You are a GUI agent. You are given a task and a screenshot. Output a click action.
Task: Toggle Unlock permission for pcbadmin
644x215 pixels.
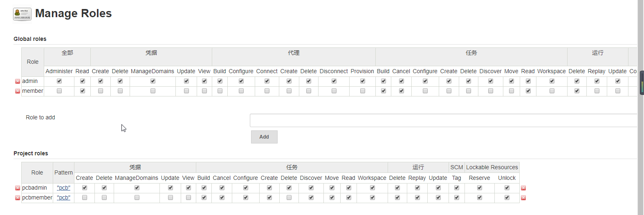click(507, 188)
